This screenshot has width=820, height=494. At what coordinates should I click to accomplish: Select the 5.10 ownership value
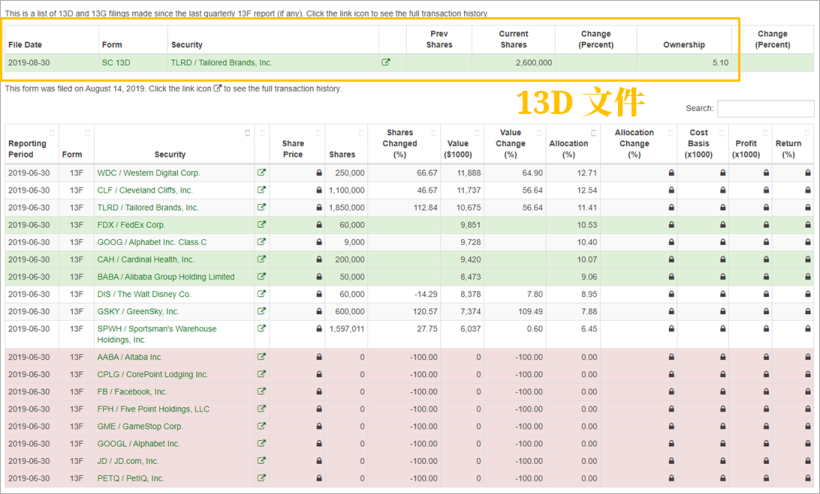click(x=720, y=63)
